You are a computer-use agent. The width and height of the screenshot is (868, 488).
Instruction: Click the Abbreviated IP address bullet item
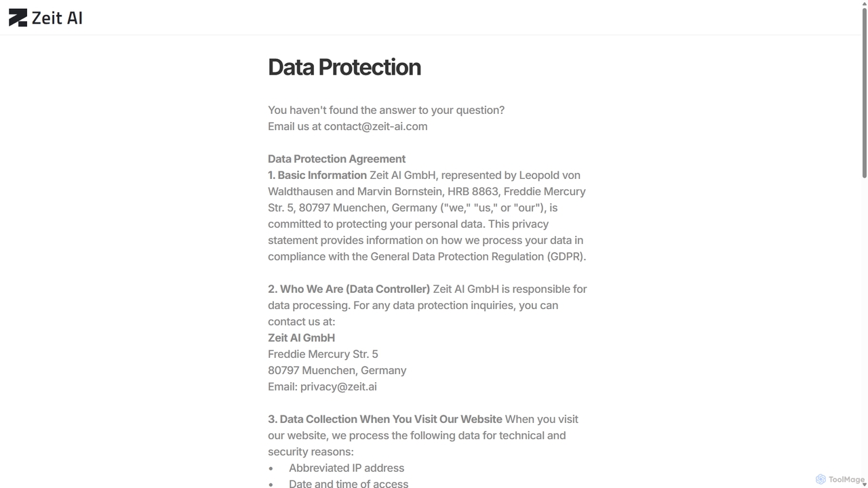click(347, 468)
